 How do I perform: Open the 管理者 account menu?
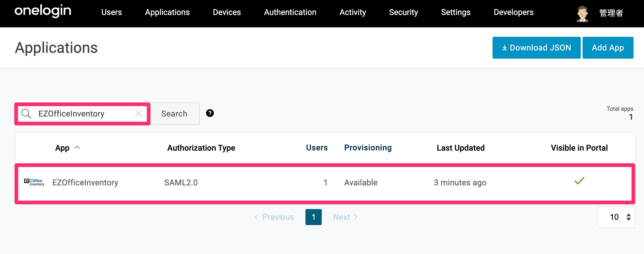point(611,13)
